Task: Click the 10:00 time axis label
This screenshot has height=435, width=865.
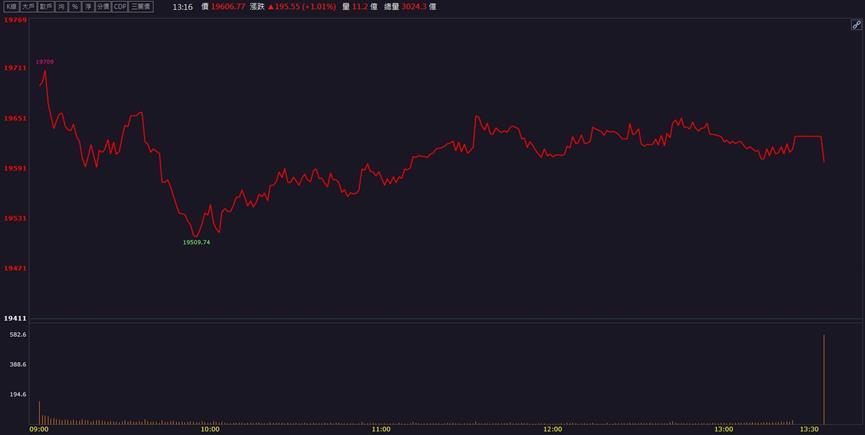Action: click(210, 429)
